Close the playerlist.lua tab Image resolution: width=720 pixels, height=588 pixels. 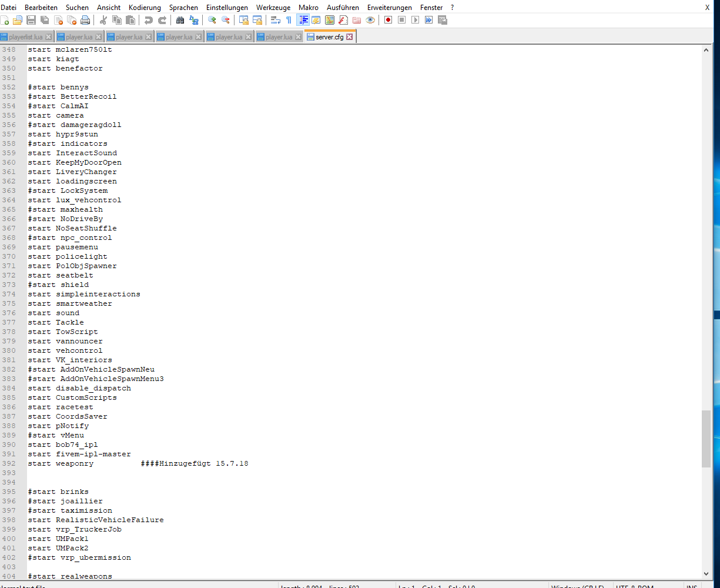click(x=49, y=37)
